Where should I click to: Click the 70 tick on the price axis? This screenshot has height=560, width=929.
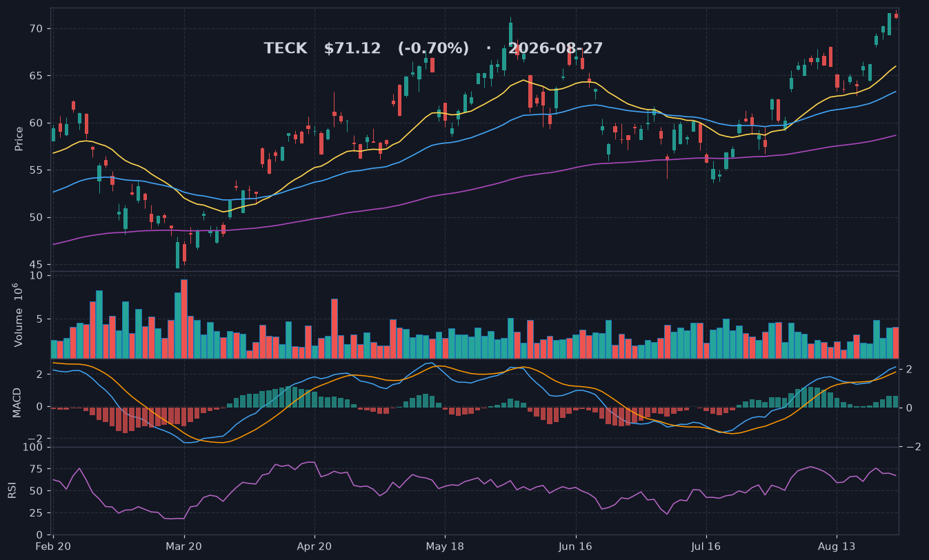36,28
